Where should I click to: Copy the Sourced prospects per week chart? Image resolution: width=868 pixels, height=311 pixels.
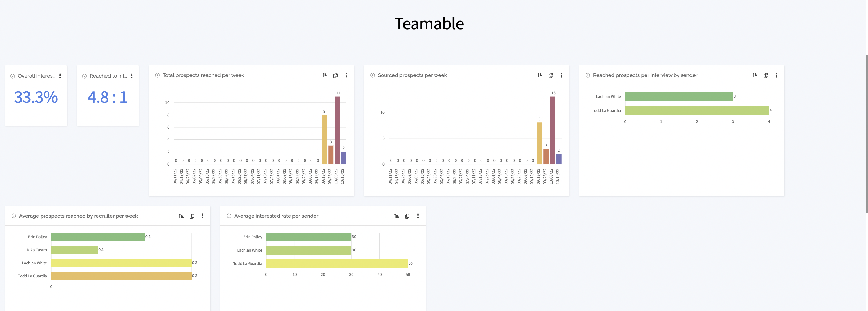tap(551, 75)
